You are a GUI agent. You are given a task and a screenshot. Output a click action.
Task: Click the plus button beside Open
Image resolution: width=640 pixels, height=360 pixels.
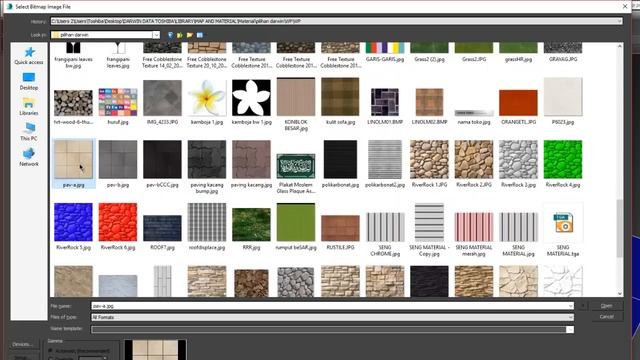click(583, 306)
